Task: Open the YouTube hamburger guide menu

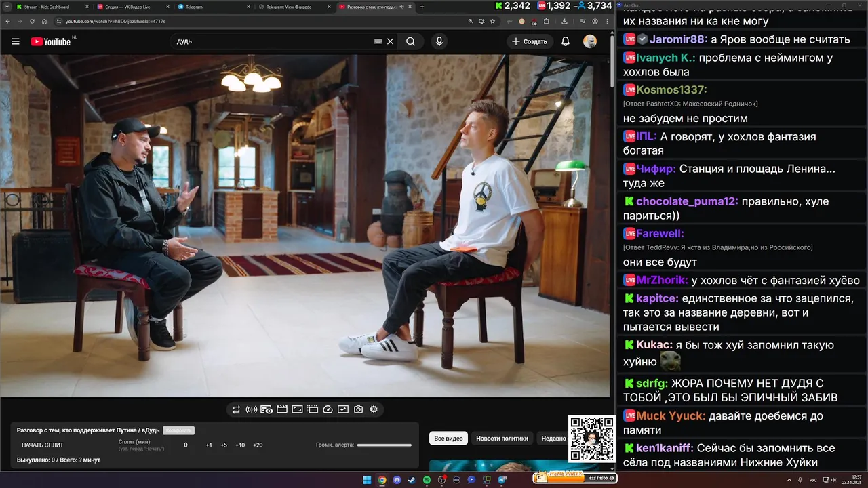Action: pyautogui.click(x=15, y=41)
